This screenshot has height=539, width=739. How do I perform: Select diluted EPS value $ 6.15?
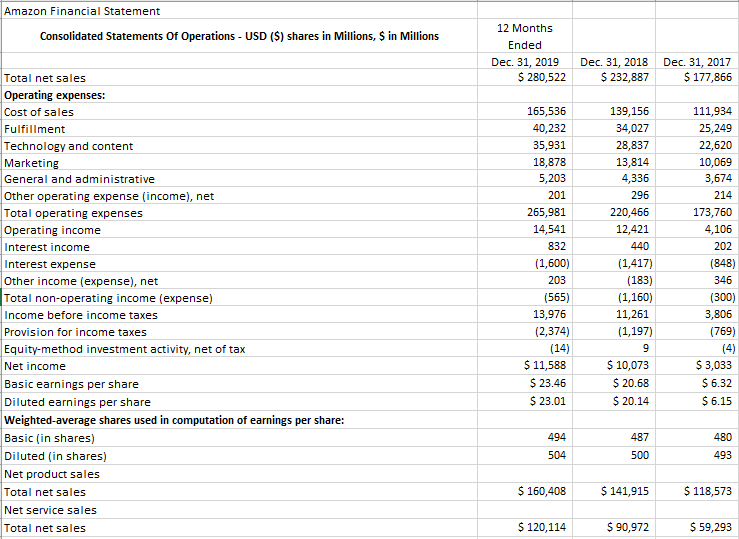click(716, 401)
